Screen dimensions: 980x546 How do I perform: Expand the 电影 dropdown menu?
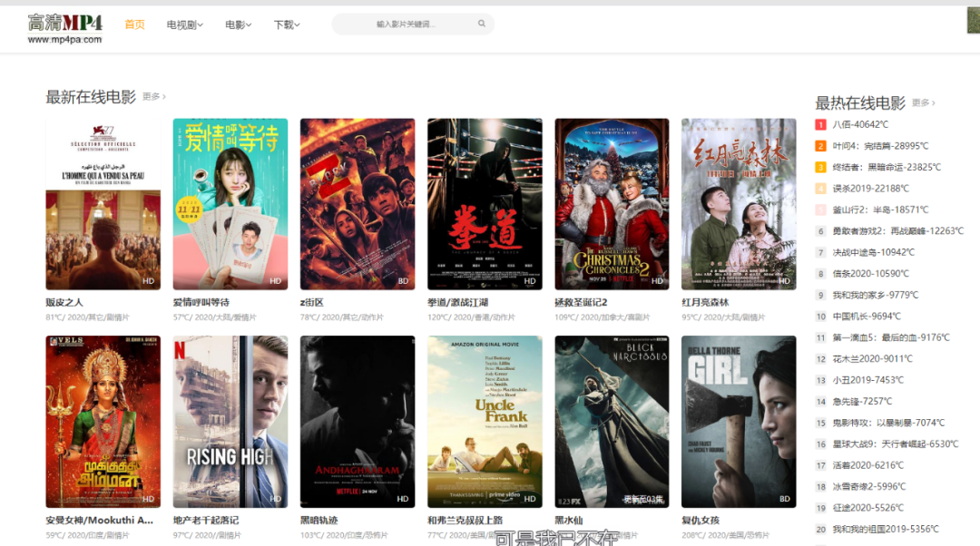click(238, 24)
